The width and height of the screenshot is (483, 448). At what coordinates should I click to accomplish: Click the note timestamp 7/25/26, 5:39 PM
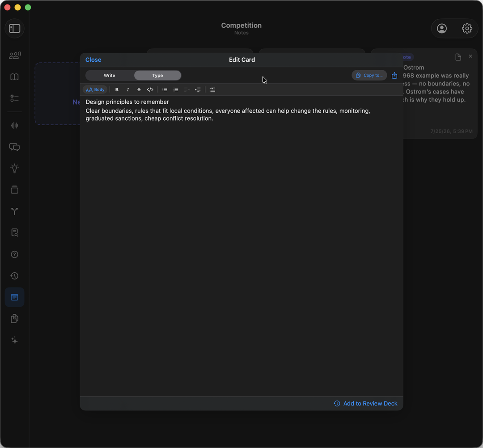[451, 131]
